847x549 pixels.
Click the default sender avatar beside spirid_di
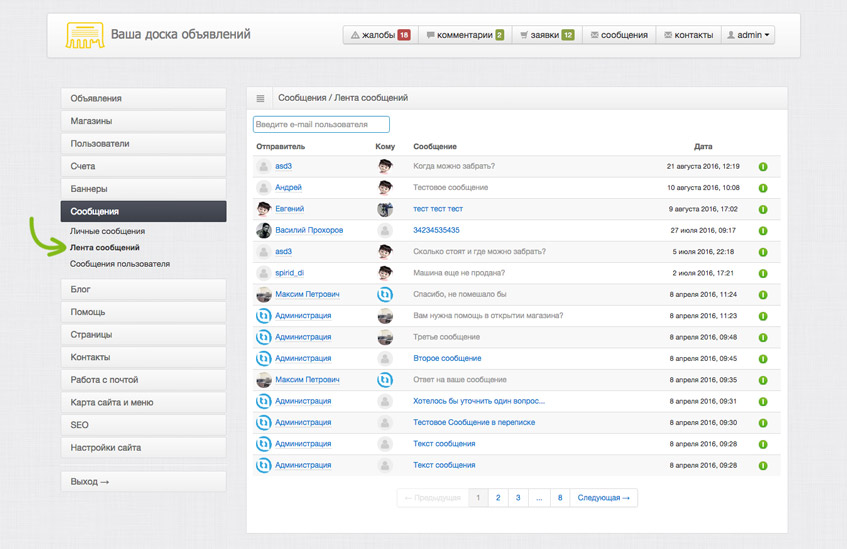click(264, 273)
